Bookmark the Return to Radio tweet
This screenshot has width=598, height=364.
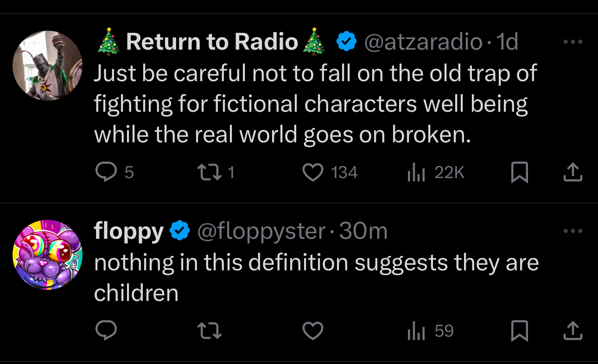pos(520,173)
